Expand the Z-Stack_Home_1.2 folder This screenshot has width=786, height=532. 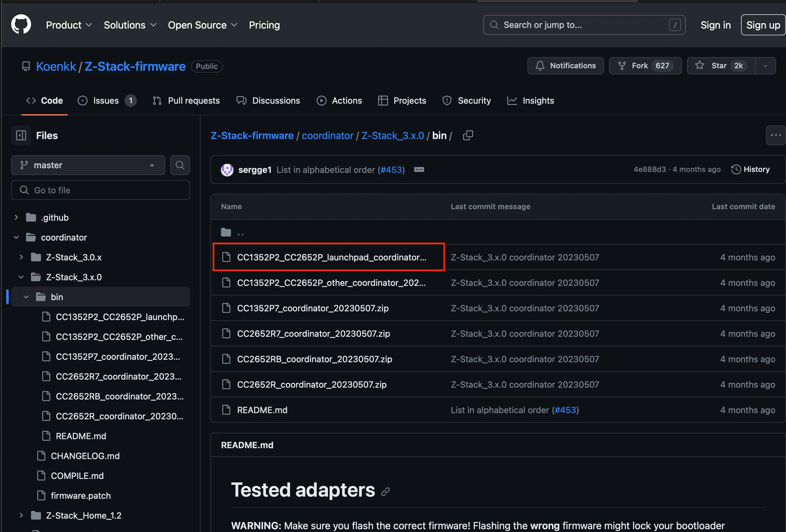[21, 516]
